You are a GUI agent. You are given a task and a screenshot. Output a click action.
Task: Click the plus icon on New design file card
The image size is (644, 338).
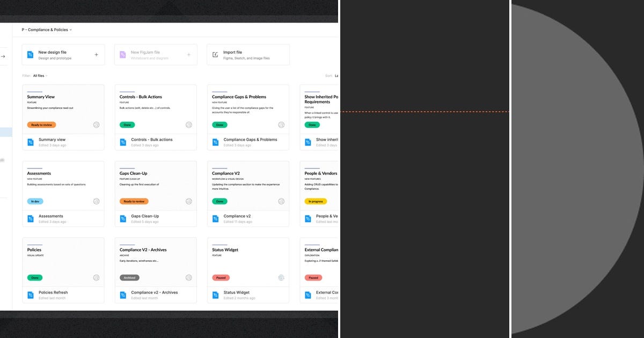96,54
